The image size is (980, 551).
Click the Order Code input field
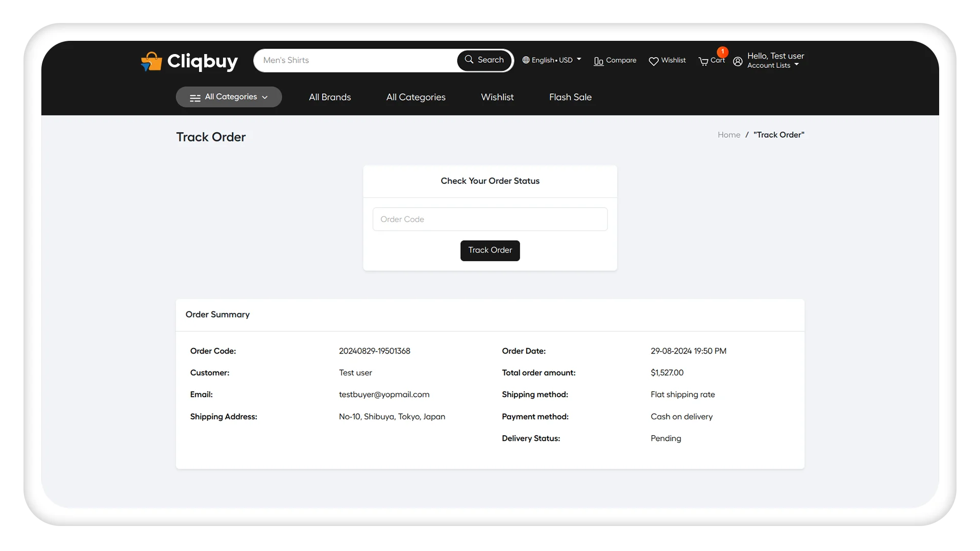point(490,219)
